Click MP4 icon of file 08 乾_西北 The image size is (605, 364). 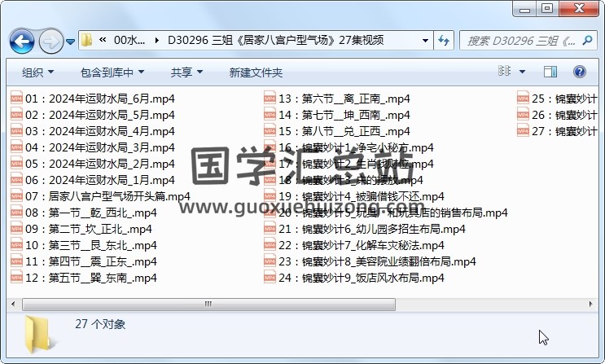[16, 213]
